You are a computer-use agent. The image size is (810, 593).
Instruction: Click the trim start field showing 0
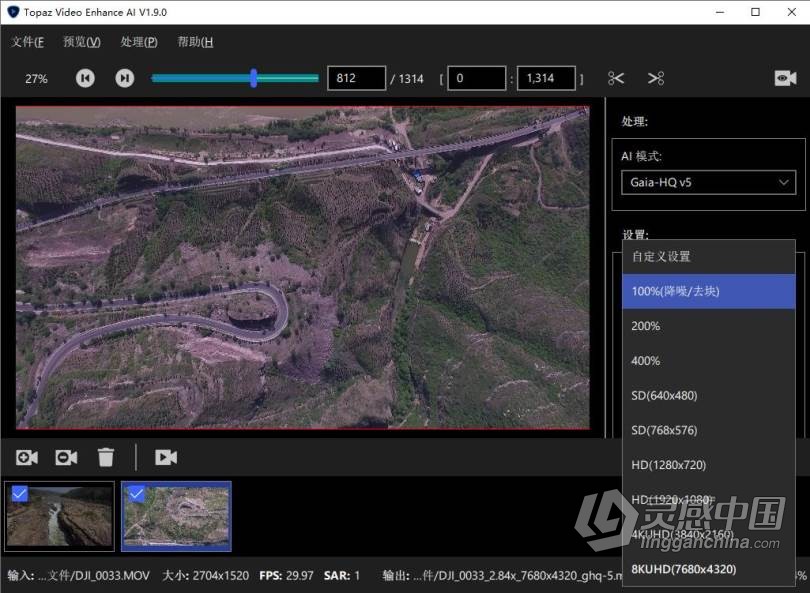coord(476,78)
